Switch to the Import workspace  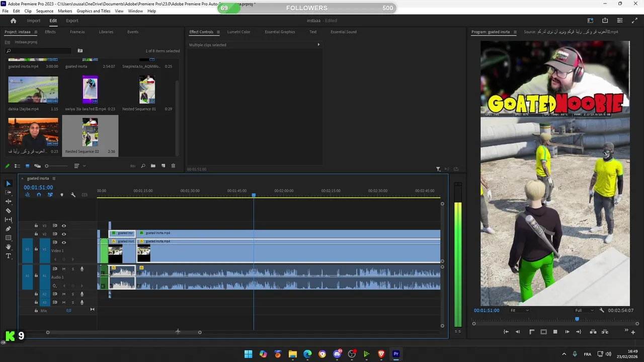pyautogui.click(x=34, y=21)
